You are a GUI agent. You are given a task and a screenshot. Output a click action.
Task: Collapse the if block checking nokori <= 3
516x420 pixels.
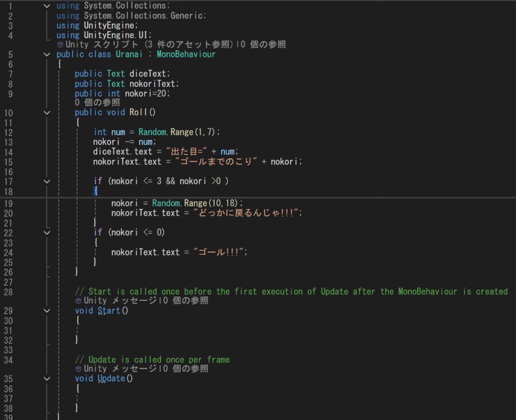pos(47,181)
